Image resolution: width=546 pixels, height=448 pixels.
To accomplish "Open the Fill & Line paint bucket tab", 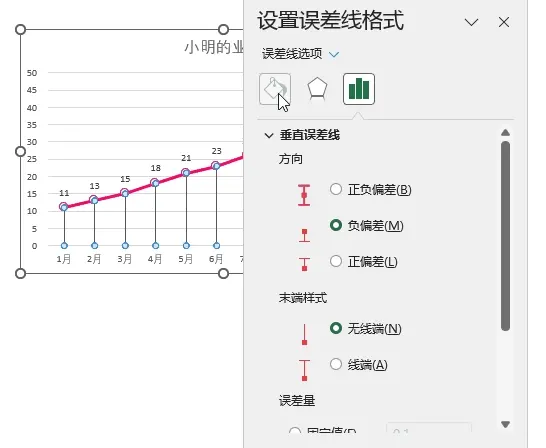I will click(275, 89).
